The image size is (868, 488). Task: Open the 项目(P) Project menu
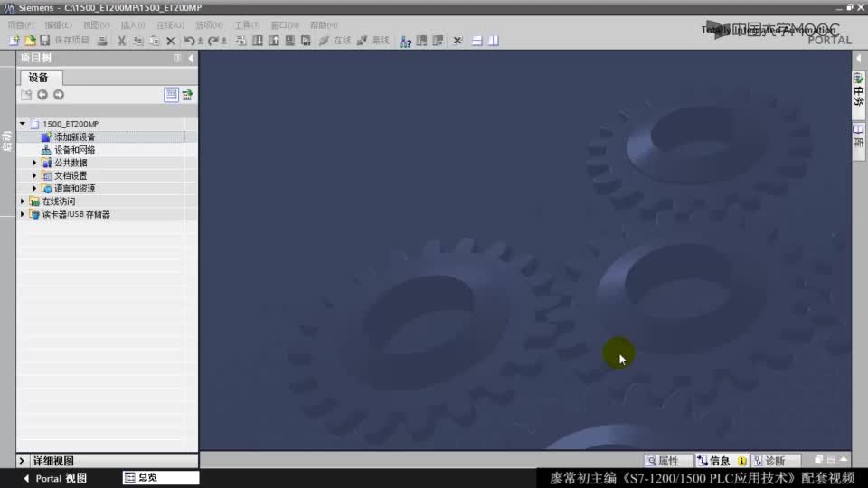tap(21, 25)
